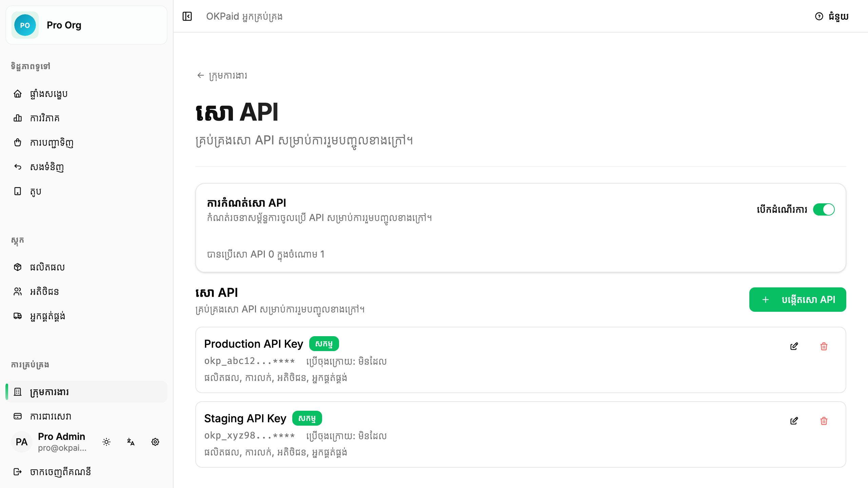The width and height of the screenshot is (868, 488).
Task: Open user settings gear icon
Action: 155,442
